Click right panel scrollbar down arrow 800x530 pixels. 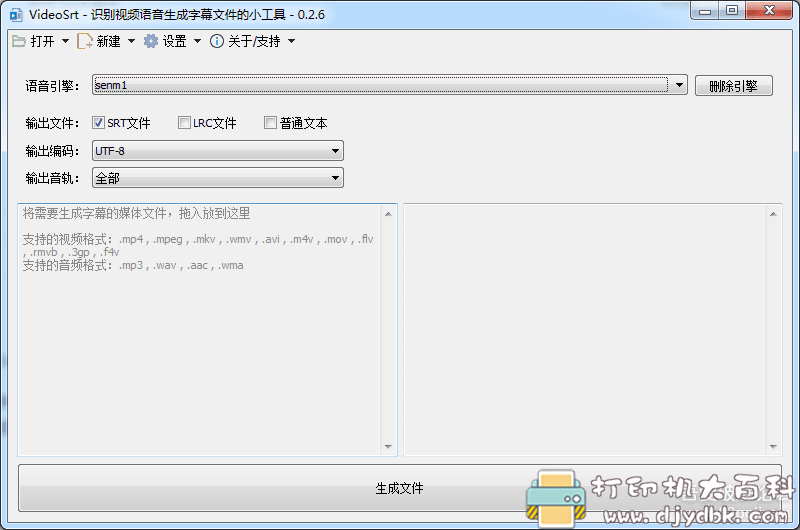773,446
